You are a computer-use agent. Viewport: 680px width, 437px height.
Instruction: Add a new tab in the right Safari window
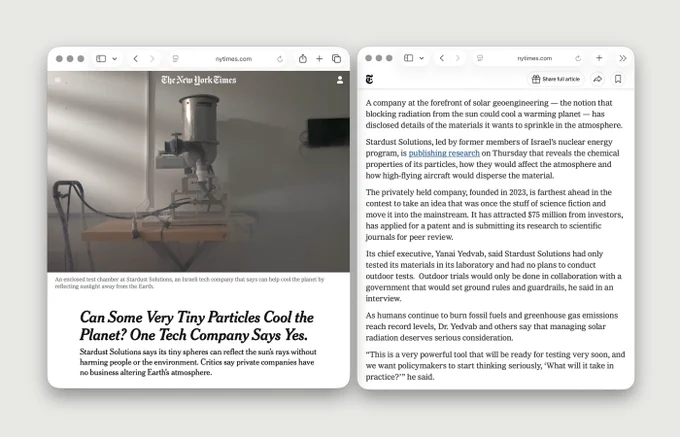pyautogui.click(x=599, y=58)
